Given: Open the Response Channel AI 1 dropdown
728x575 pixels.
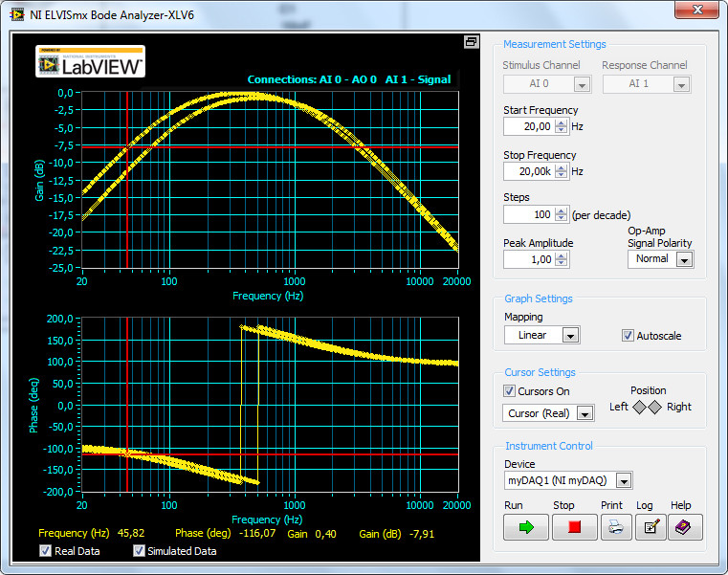Looking at the screenshot, I should click(681, 84).
